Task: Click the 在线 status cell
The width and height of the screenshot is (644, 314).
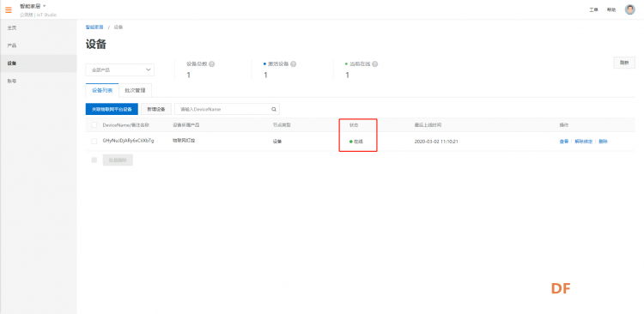Action: [356, 142]
